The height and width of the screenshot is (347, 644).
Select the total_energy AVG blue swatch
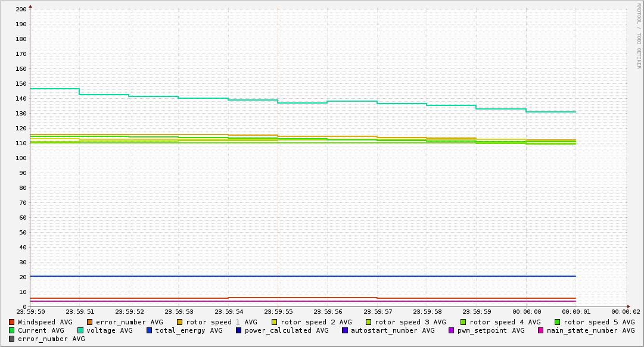coord(150,330)
